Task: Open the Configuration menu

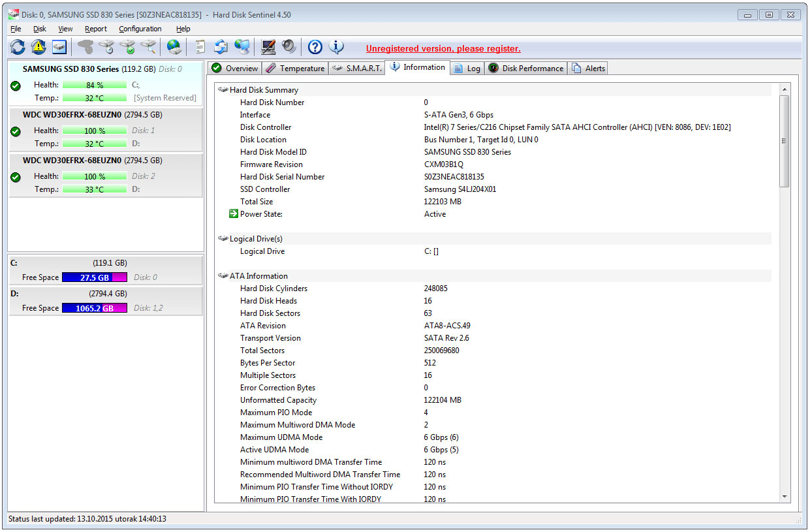Action: (x=140, y=29)
